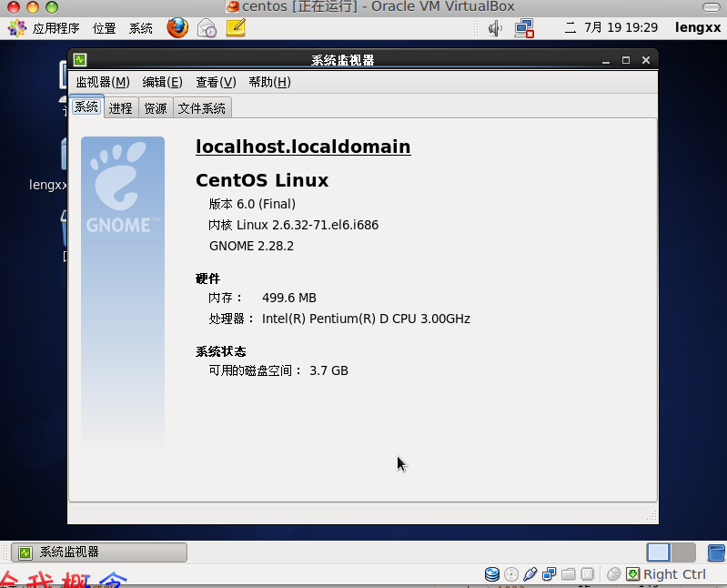Click the lengxx user name in panel
727x588 pixels.
pyautogui.click(x=698, y=27)
